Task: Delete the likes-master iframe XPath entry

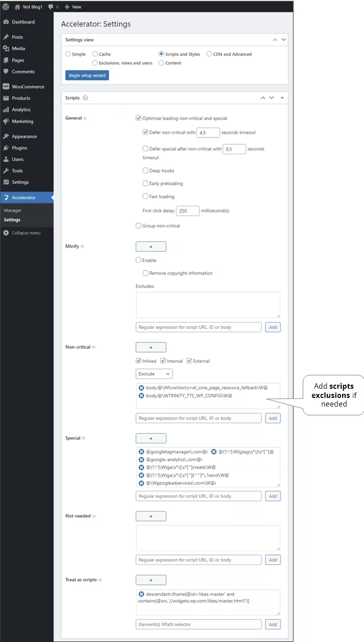Action: click(141, 595)
